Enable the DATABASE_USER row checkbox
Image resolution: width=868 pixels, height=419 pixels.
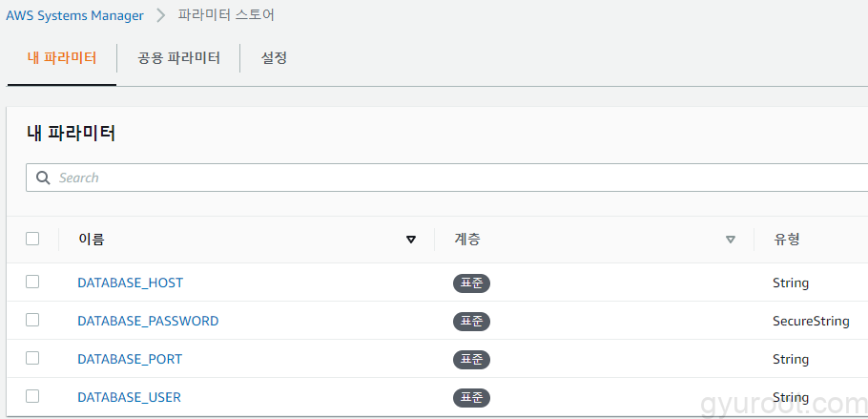(32, 395)
